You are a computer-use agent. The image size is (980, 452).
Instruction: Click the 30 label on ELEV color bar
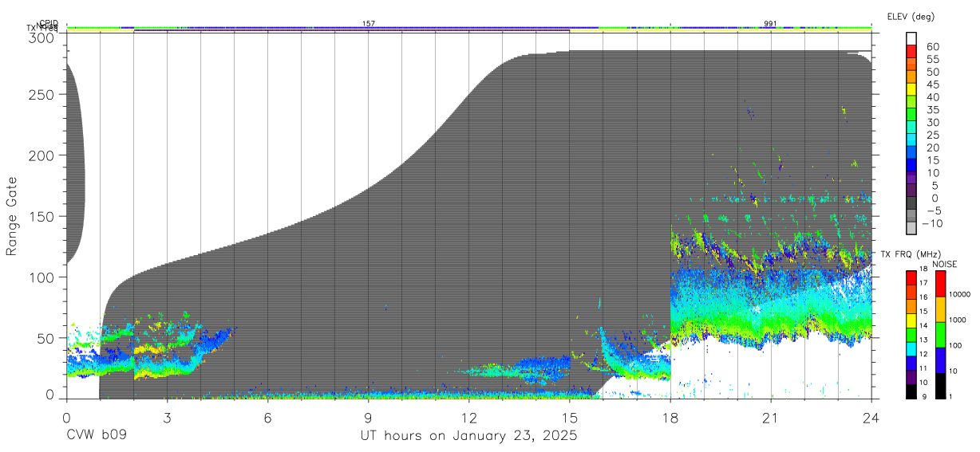(932, 123)
